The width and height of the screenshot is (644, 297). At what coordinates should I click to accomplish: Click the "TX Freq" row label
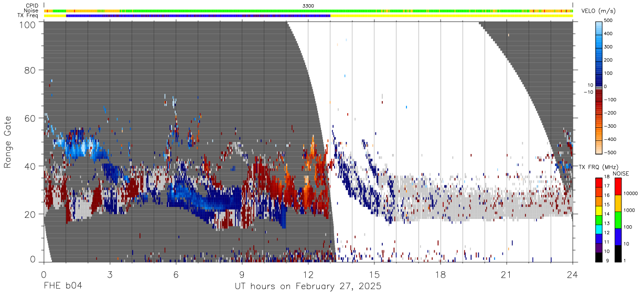28,16
